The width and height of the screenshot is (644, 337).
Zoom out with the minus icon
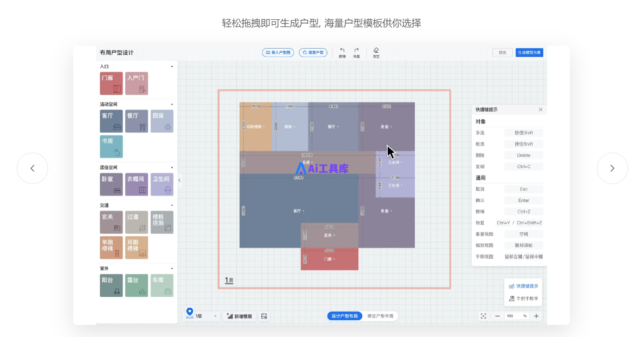click(x=497, y=316)
